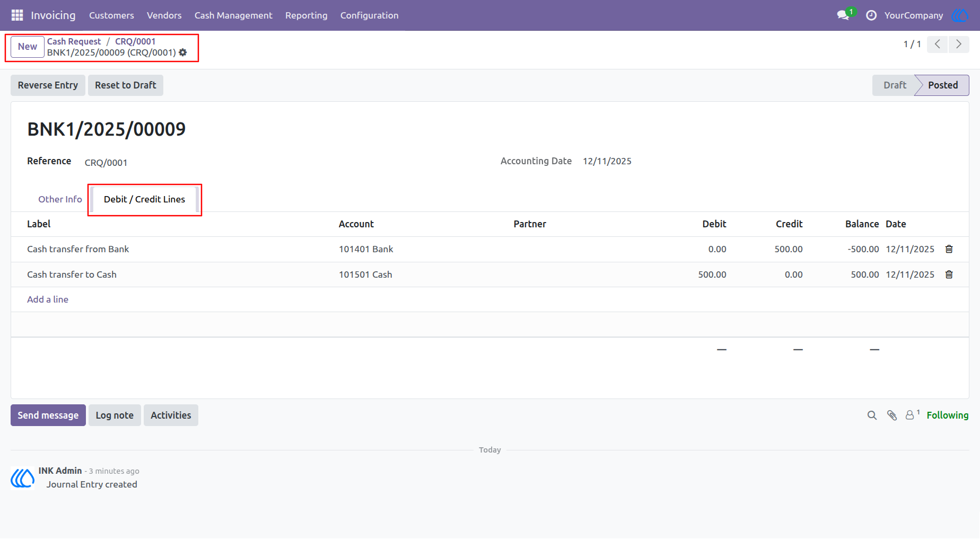Viewport: 980px width, 540px height.
Task: Toggle the Following status
Action: coord(948,415)
